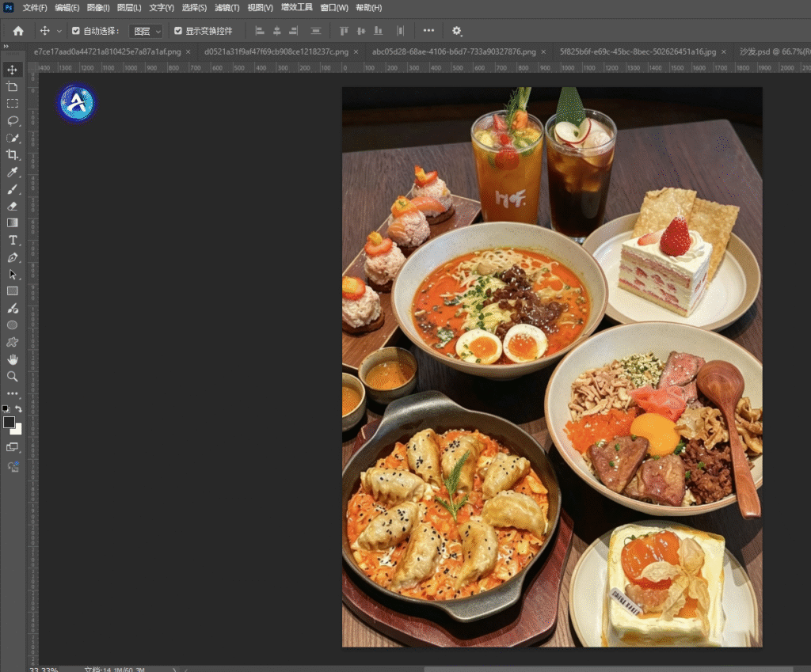Toggle the 显示变换控件 checkbox
Screen dimensions: 811x672
click(x=178, y=31)
